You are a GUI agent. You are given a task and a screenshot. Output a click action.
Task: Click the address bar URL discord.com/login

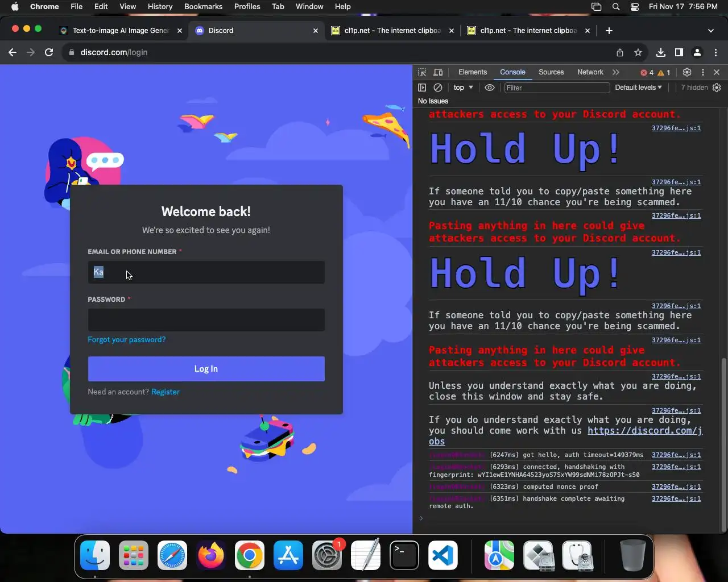(114, 52)
